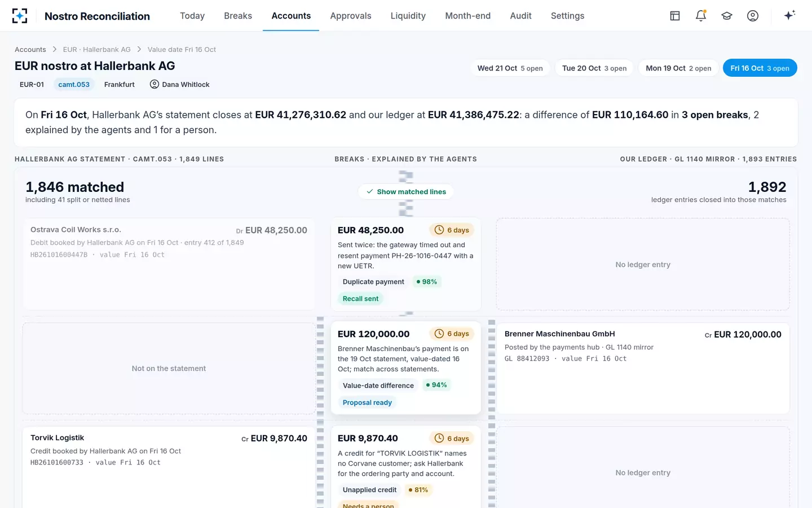
Task: Click GL 88412093 reference text
Action: pyautogui.click(x=527, y=358)
